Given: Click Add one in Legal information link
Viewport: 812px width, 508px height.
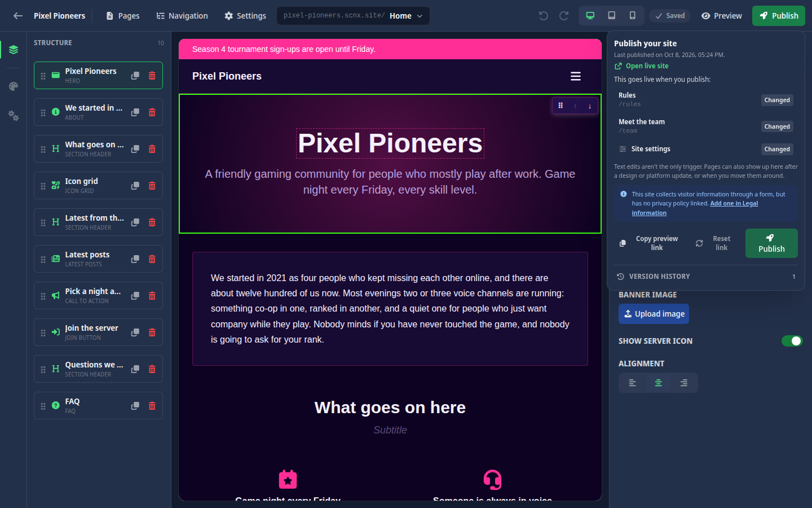Looking at the screenshot, I should click(695, 208).
